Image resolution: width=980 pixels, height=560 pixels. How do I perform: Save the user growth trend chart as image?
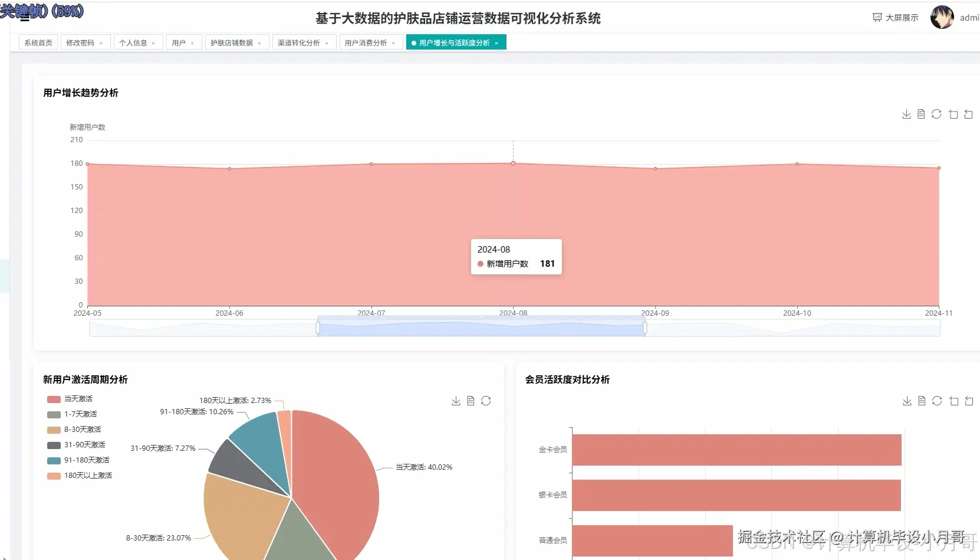(x=906, y=114)
